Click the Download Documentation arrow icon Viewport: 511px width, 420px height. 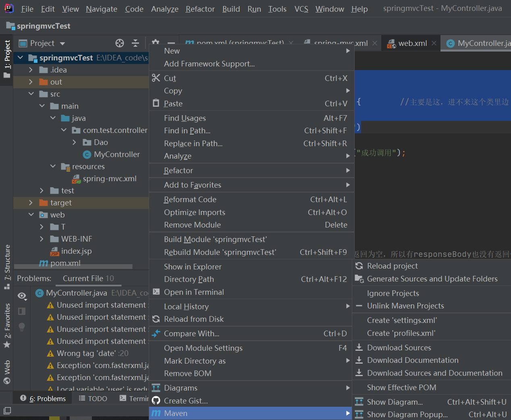(x=359, y=360)
